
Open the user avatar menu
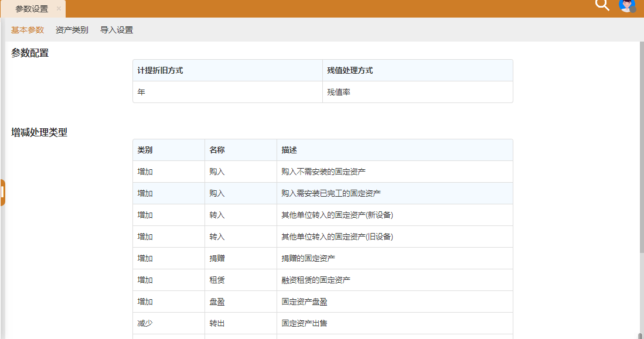point(626,5)
